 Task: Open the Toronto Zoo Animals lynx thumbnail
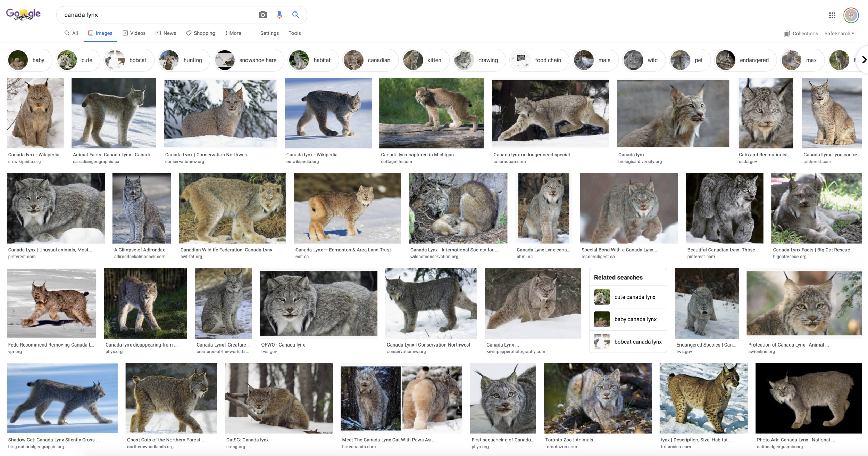598,398
